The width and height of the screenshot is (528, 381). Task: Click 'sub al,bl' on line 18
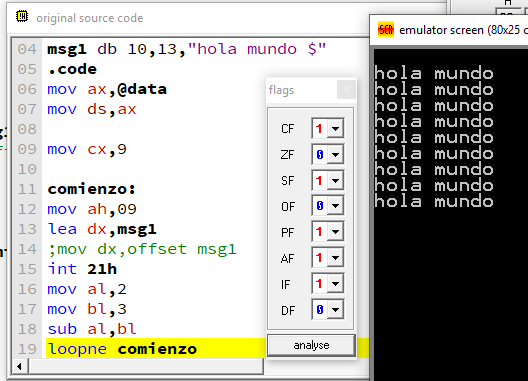92,329
